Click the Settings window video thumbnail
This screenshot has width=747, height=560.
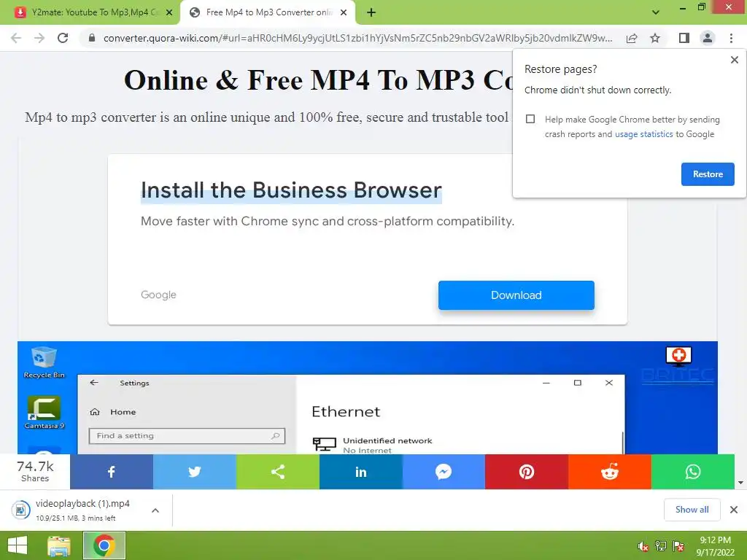coord(368,397)
